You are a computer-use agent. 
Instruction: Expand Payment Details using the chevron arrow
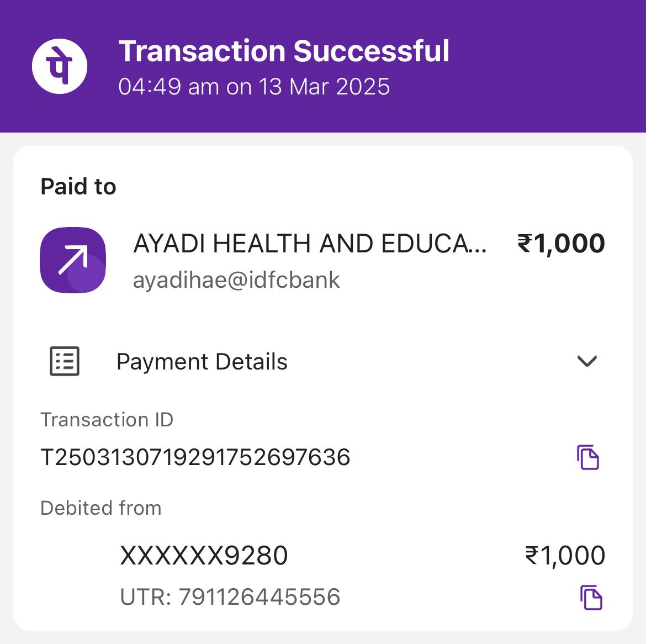coord(586,361)
